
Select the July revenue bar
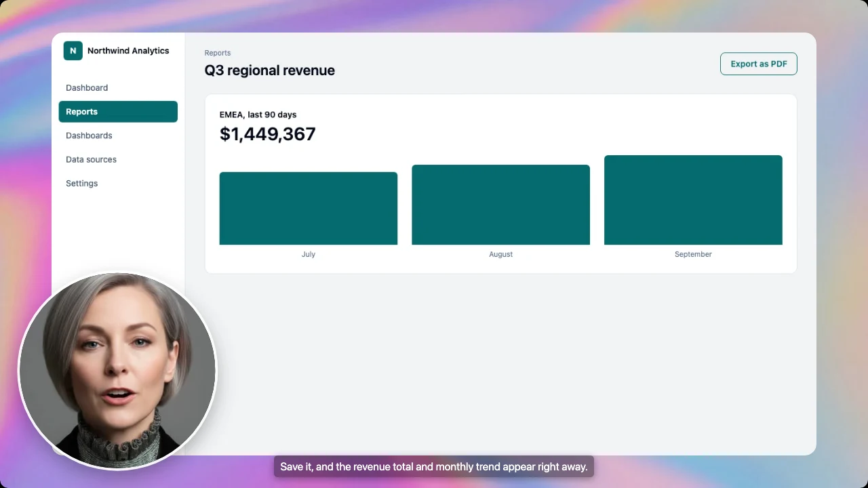pyautogui.click(x=309, y=209)
